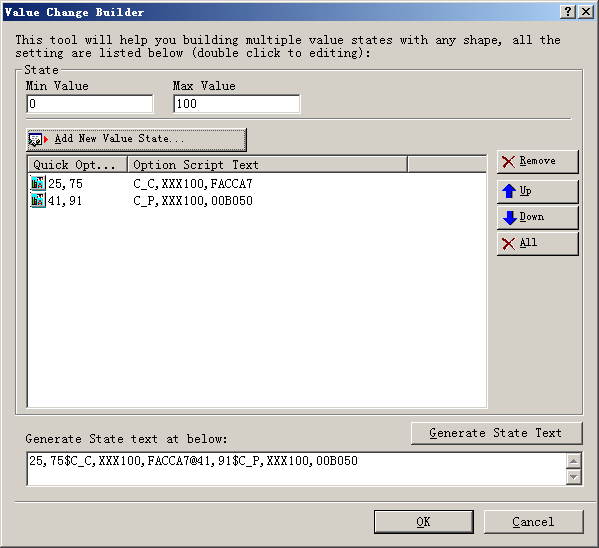This screenshot has height=548, width=599.
Task: Dismiss the dialog with Cancel
Action: (x=533, y=522)
